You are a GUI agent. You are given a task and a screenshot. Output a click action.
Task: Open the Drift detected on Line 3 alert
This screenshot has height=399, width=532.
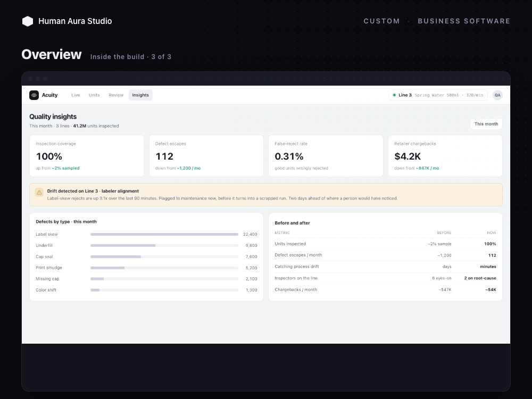tap(266, 195)
